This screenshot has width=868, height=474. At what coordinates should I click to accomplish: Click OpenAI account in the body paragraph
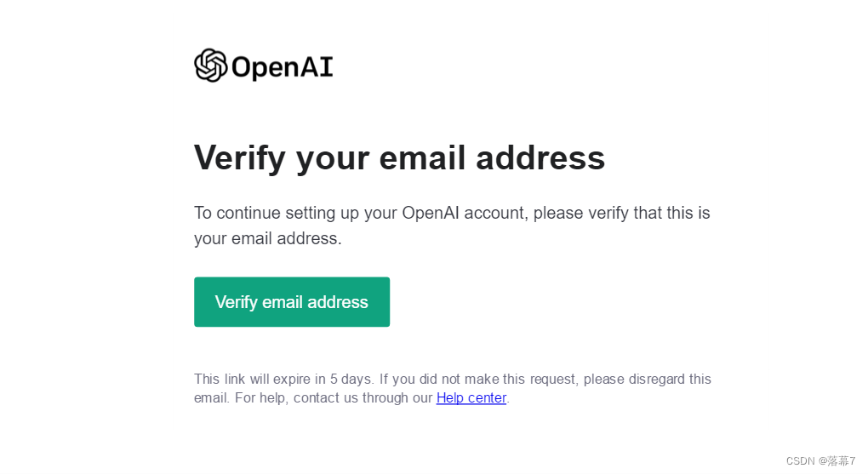click(463, 214)
